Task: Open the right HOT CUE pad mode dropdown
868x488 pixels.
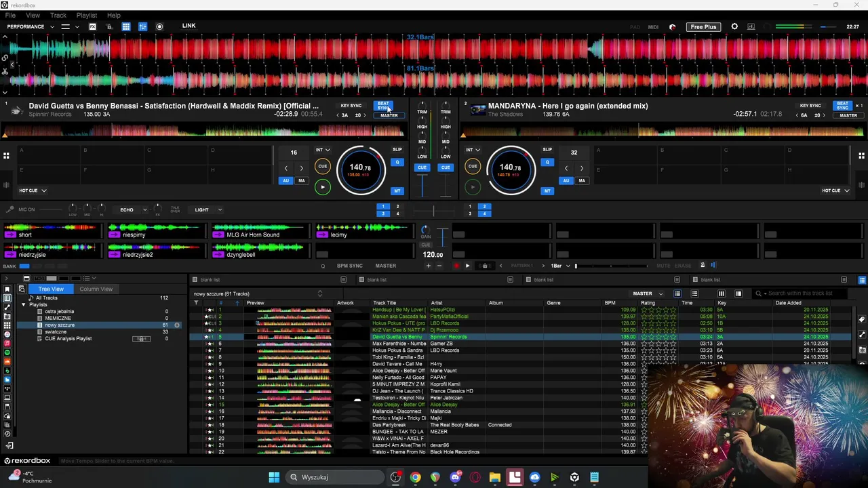Action: pyautogui.click(x=836, y=190)
